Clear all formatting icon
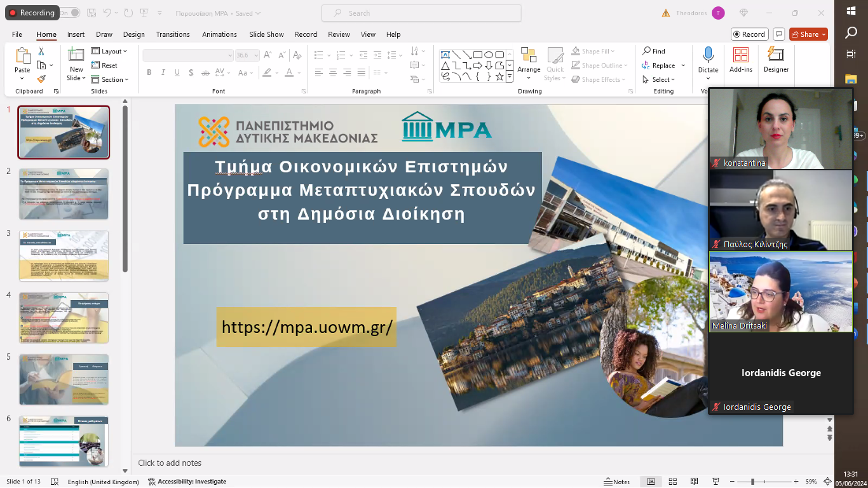Image resolution: width=868 pixels, height=488 pixels. click(x=297, y=55)
